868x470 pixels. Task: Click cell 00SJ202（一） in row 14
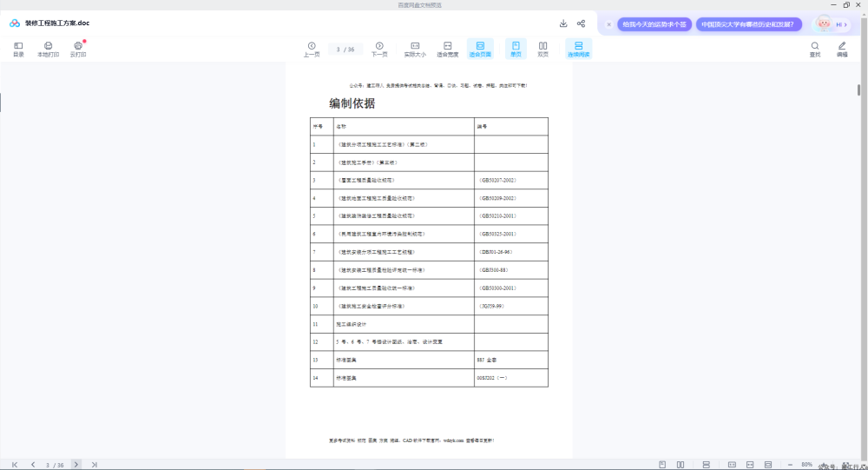click(491, 378)
